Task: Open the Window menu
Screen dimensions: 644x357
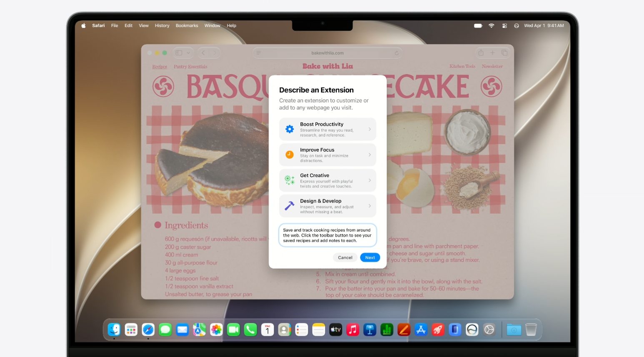Action: click(212, 25)
